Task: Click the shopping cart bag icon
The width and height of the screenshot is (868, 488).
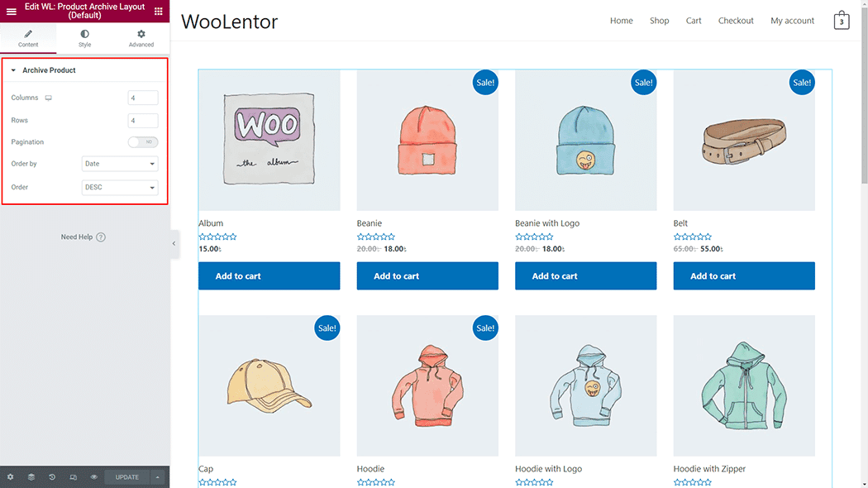Action: point(842,21)
